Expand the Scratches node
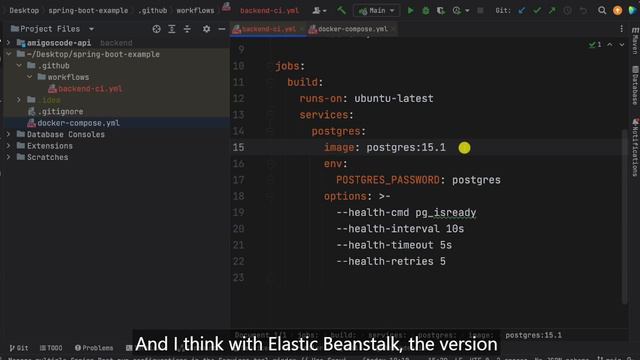Screen dimensions: 640x360 [8, 157]
